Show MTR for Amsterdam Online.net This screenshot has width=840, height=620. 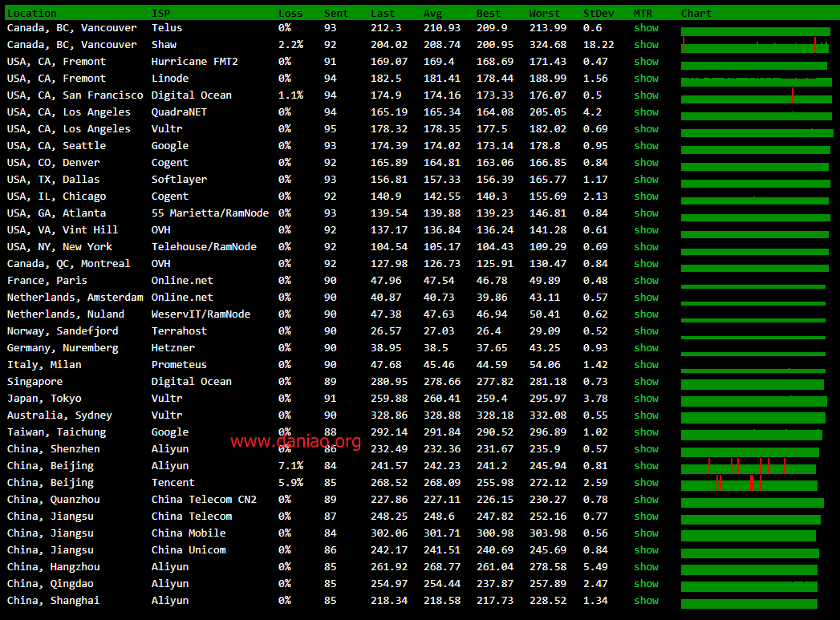[646, 297]
